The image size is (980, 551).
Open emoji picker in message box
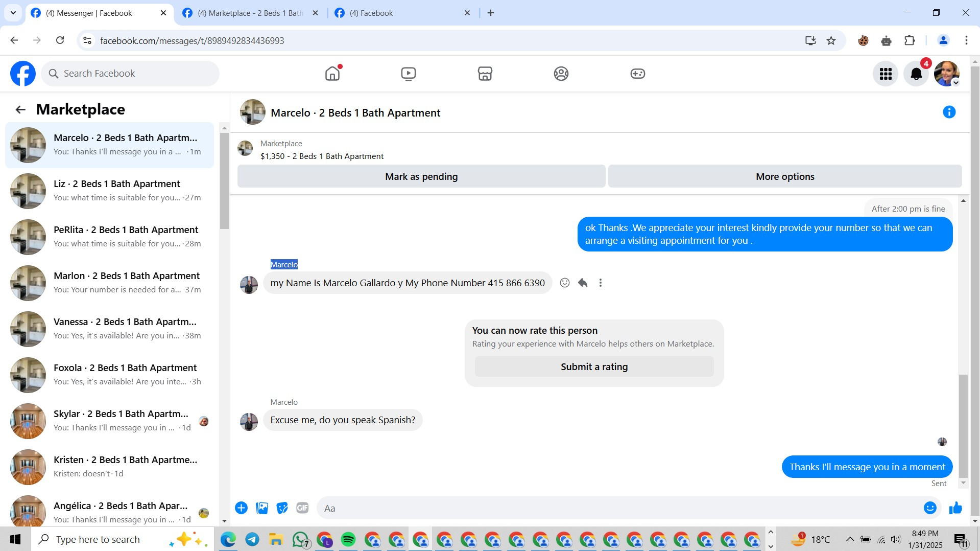coord(930,508)
